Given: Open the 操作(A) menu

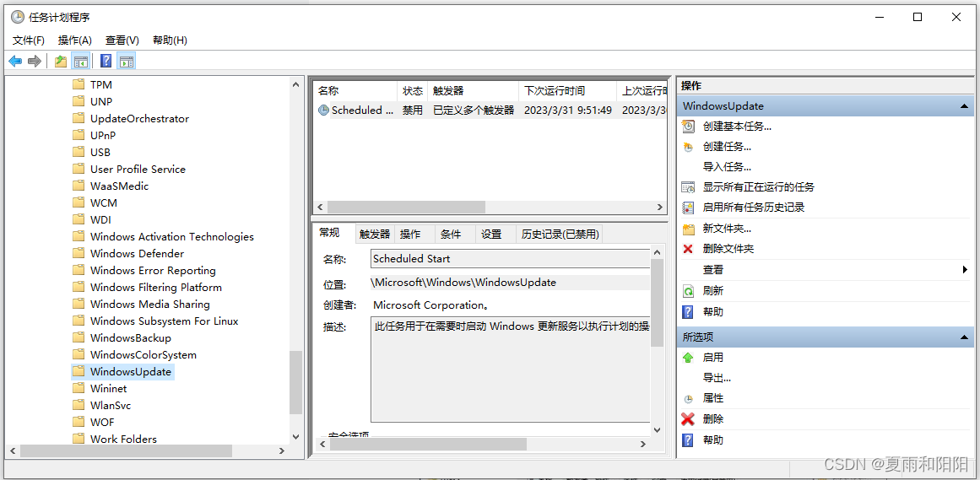Looking at the screenshot, I should (x=75, y=40).
